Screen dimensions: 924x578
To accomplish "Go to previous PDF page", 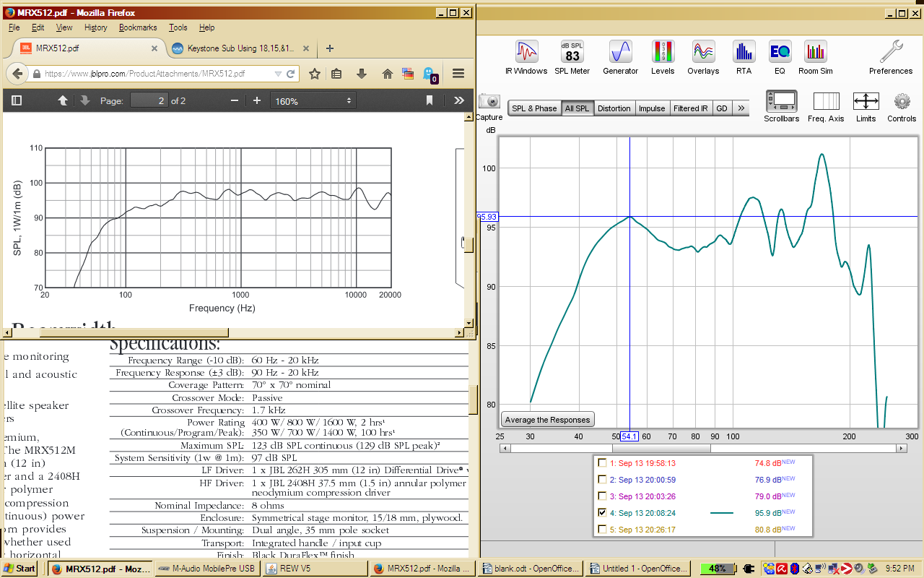I will point(63,101).
